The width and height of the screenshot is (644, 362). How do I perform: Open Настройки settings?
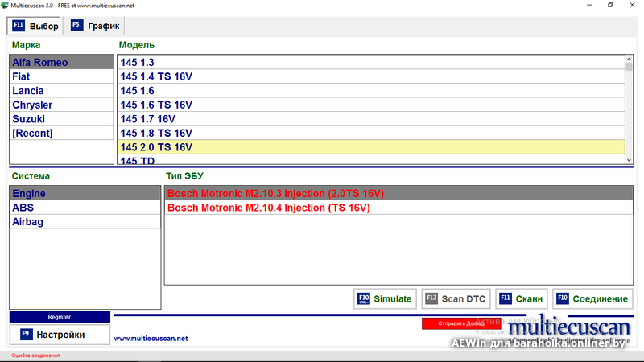(60, 335)
